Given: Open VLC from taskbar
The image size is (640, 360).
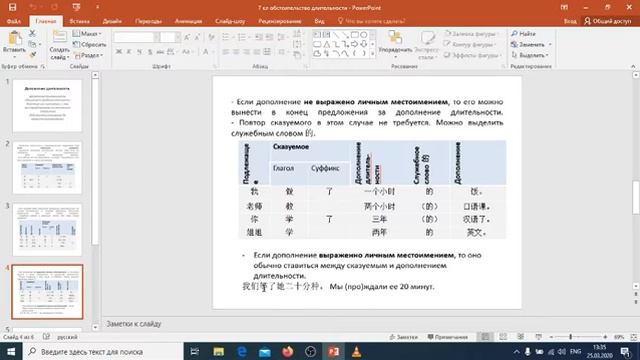Looking at the screenshot, I should (x=356, y=351).
